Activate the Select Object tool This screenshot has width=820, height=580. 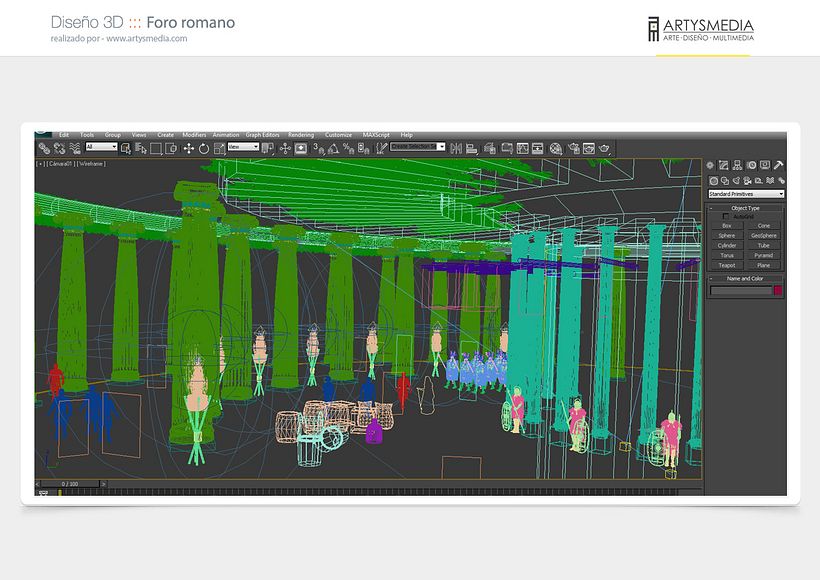click(x=126, y=149)
